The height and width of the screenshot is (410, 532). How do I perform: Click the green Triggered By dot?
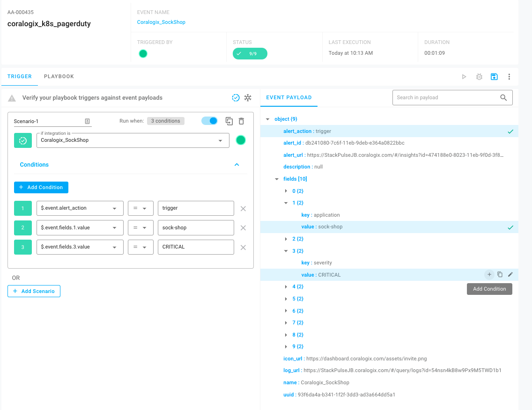pyautogui.click(x=143, y=53)
